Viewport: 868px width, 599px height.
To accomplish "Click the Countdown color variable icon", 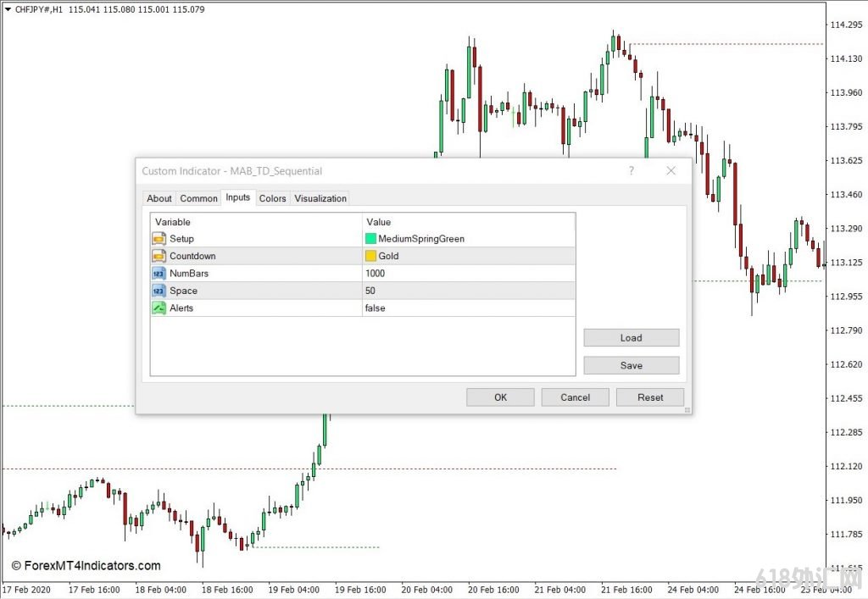I will (159, 256).
